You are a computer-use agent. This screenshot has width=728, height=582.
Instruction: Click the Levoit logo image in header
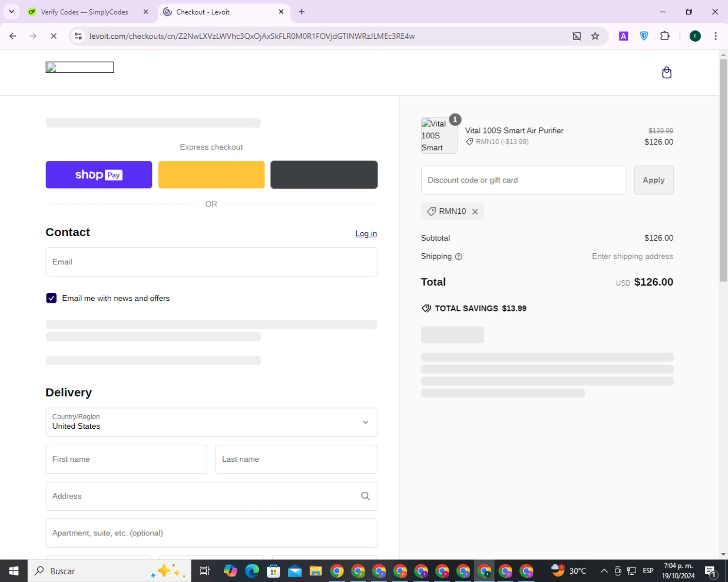point(80,67)
